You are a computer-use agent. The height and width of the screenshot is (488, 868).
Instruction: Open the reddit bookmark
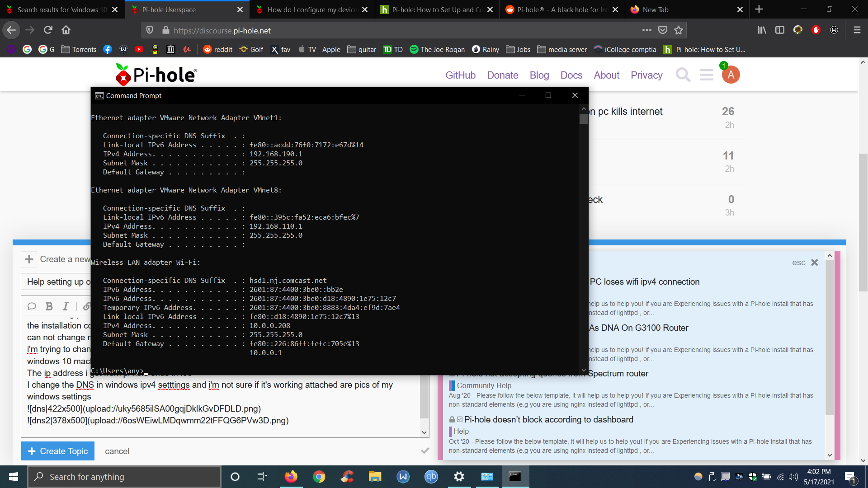click(218, 49)
